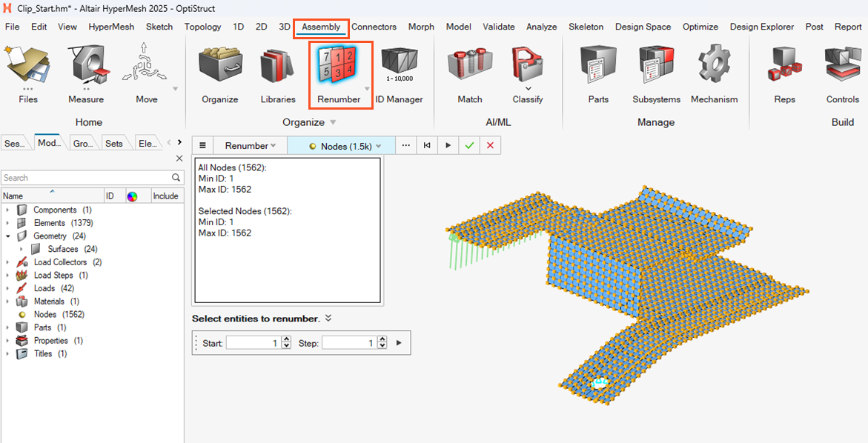Open the Renumber ribbon dropdown arrow
868x443 pixels.
tap(366, 88)
